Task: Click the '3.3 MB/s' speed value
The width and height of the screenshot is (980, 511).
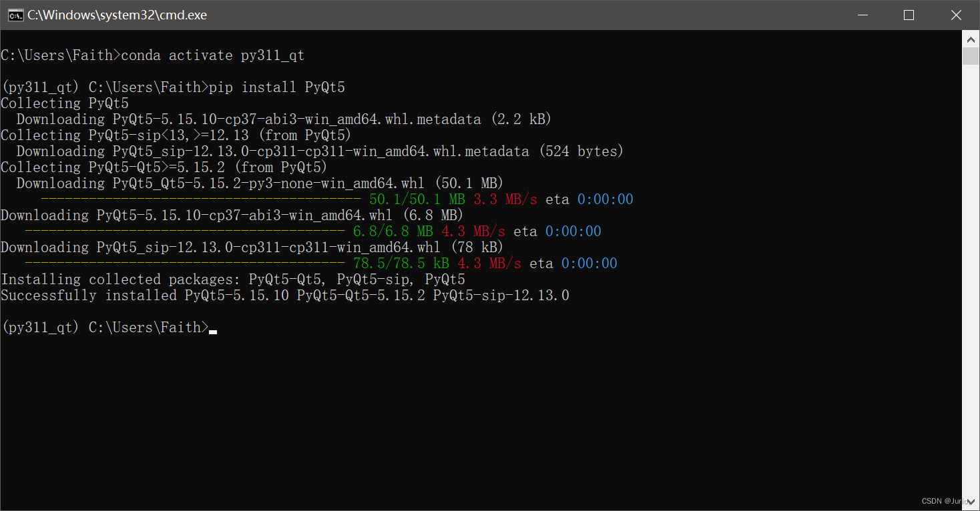Action: click(x=505, y=199)
